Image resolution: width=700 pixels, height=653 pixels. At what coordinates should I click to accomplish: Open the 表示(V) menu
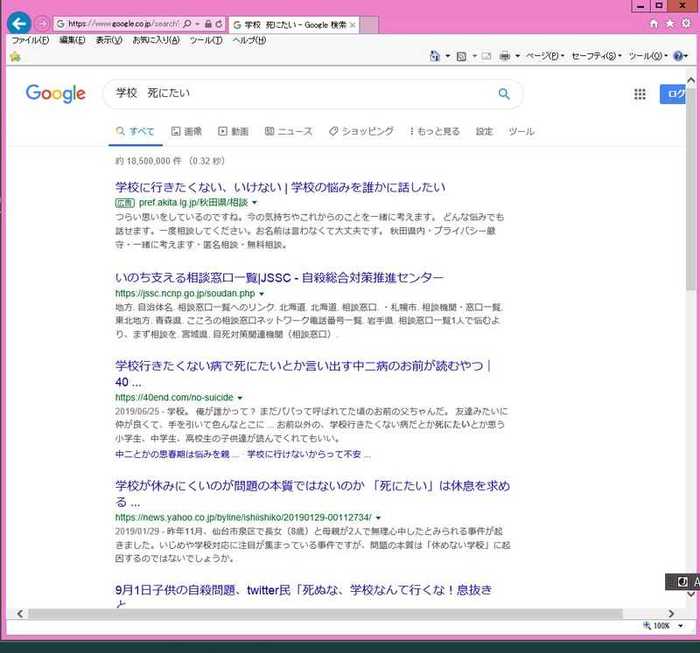tap(109, 40)
